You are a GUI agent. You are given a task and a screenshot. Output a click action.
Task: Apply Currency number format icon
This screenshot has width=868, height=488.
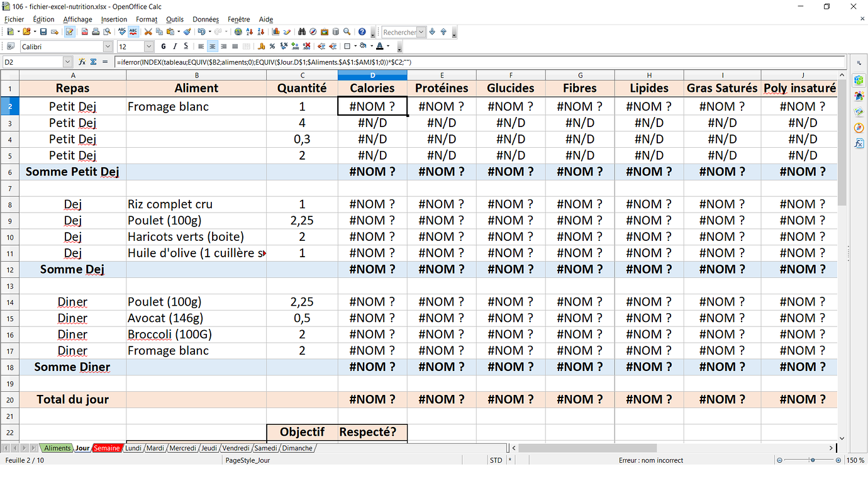[262, 46]
